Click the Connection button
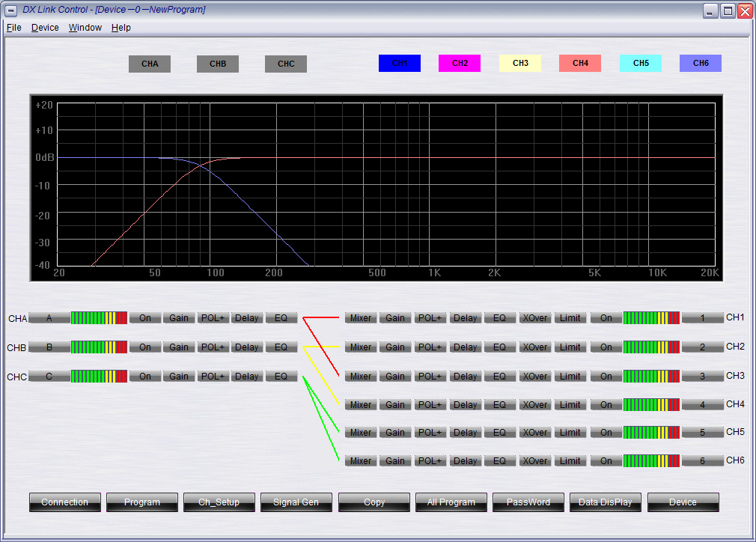The width and height of the screenshot is (756, 542). 65,502
